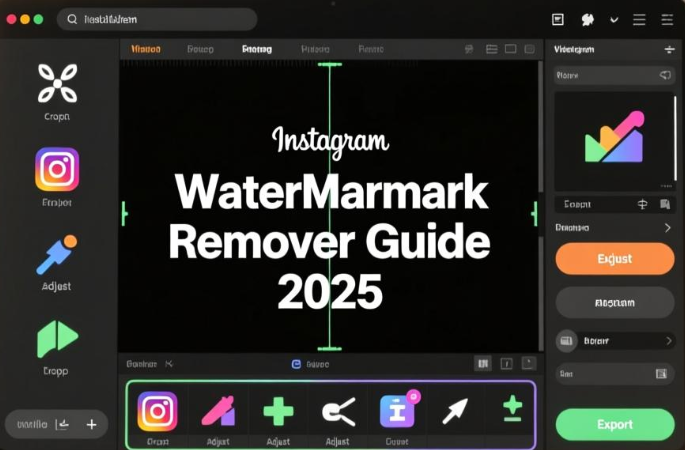Expand the right panel section chevron above orange button

tap(668, 228)
